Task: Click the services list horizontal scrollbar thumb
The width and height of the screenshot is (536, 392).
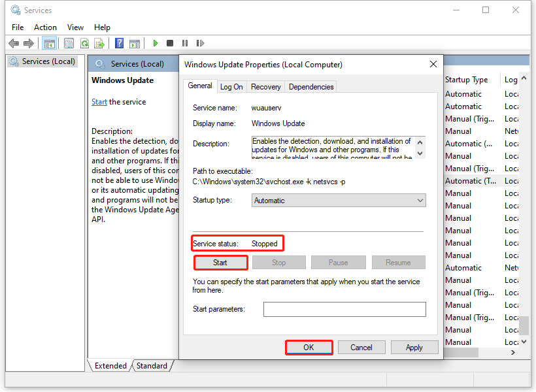Action: pyautogui.click(x=461, y=352)
